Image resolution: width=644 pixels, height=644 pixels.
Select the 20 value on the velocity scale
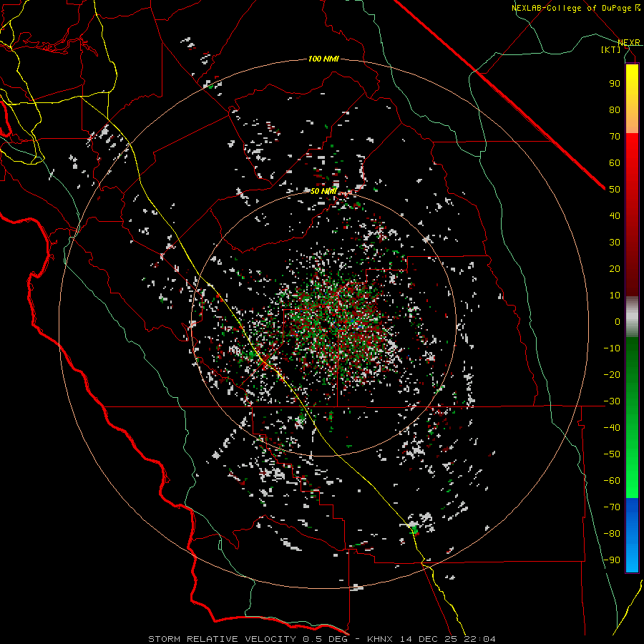pyautogui.click(x=615, y=269)
